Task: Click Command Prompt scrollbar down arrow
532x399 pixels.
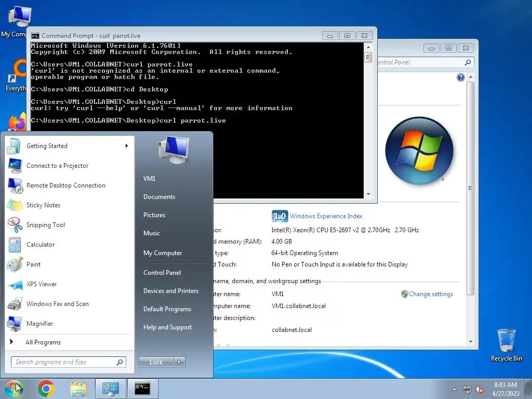Action: click(x=368, y=194)
